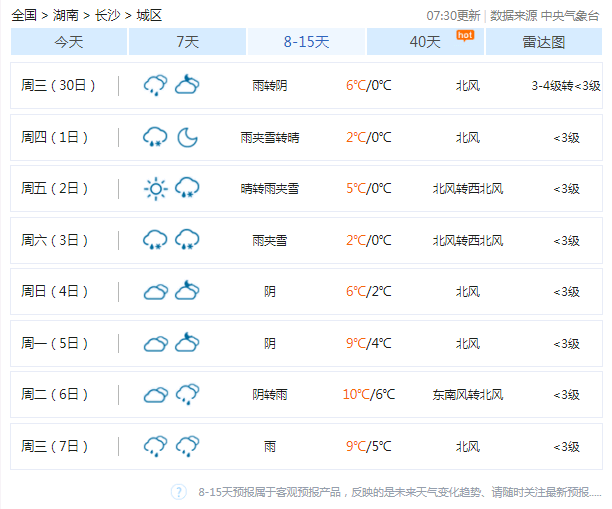Select the date 周五（2日）
This screenshot has height=509, width=612.
[54, 189]
